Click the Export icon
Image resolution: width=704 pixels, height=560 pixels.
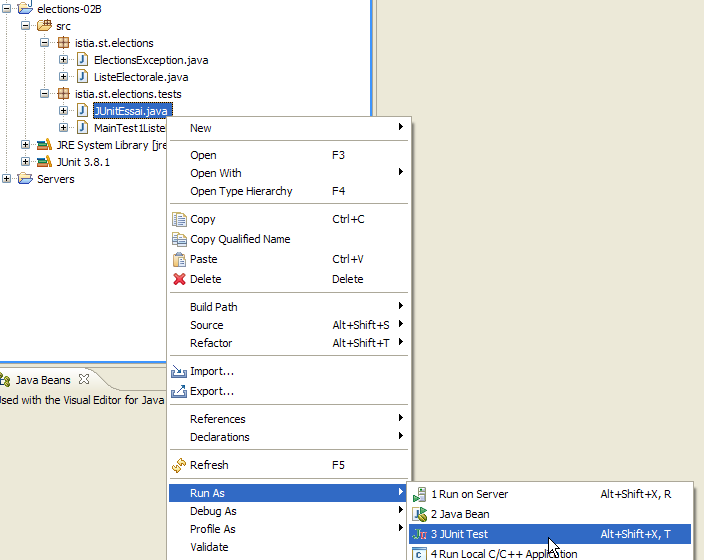pos(180,391)
